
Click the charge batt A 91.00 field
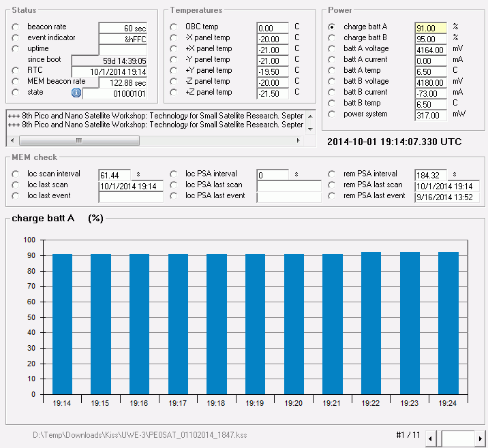[x=431, y=29]
